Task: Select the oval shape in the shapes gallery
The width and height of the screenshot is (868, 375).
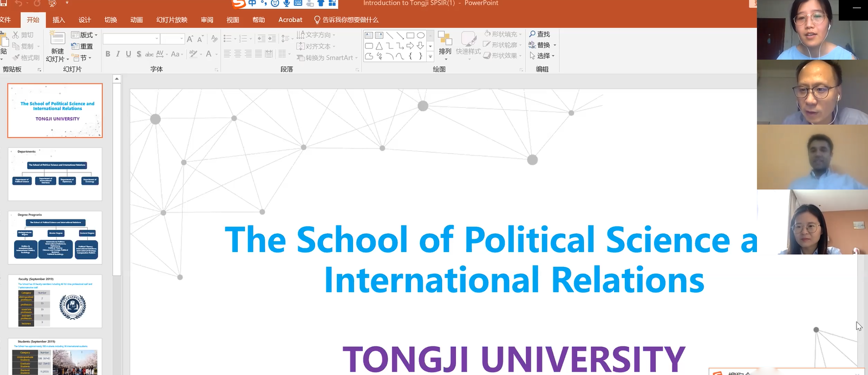Action: (x=421, y=36)
